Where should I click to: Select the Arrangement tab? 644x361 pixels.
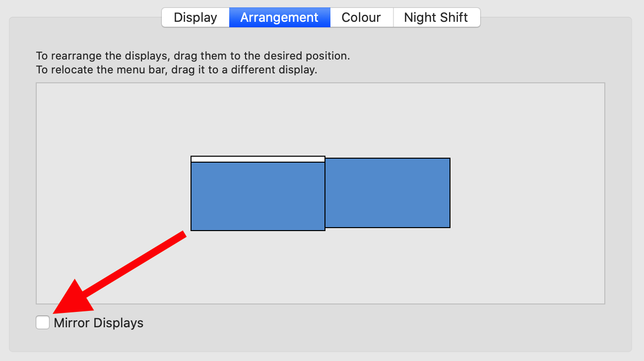[279, 18]
